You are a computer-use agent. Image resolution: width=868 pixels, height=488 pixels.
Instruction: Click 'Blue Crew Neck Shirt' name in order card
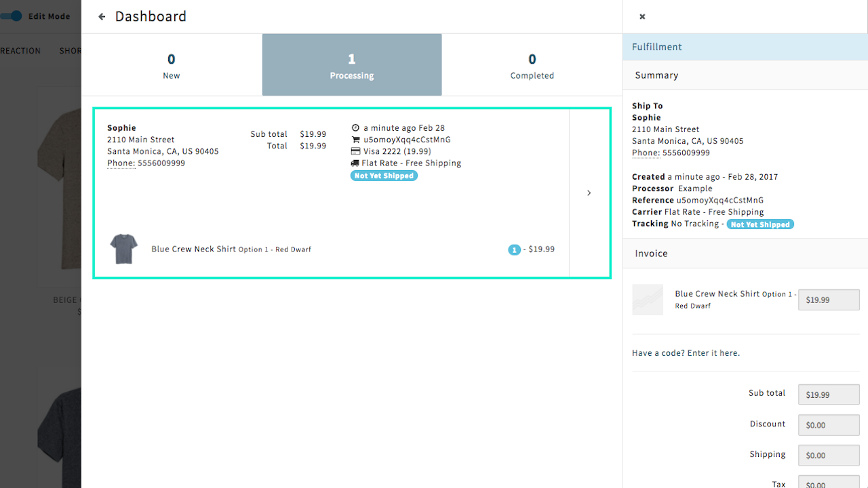pyautogui.click(x=194, y=249)
